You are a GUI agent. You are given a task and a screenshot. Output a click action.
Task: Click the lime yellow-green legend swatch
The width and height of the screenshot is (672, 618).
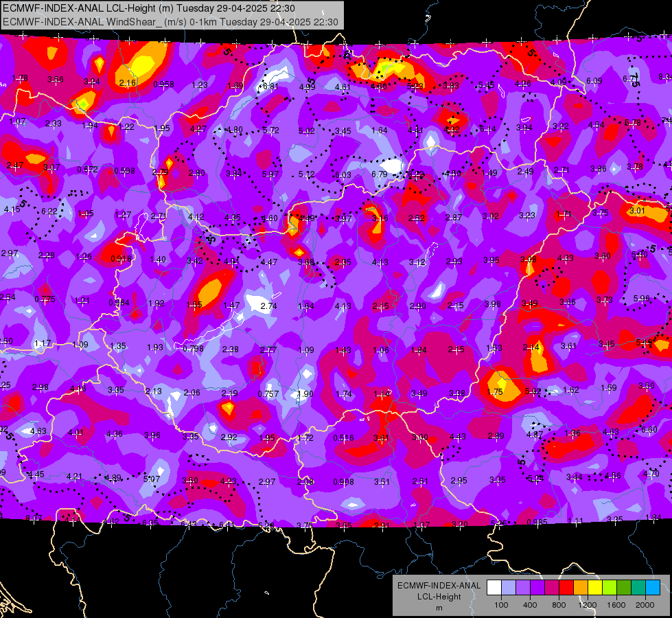click(x=610, y=588)
